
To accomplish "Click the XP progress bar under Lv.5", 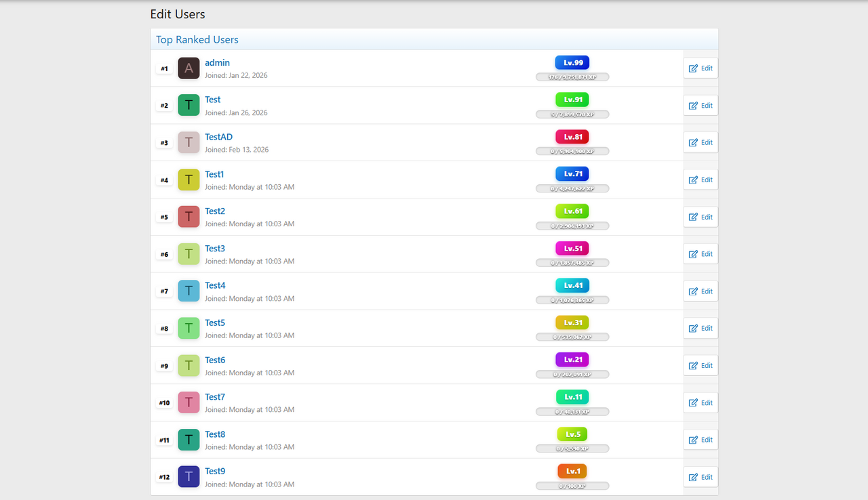I will coord(572,449).
